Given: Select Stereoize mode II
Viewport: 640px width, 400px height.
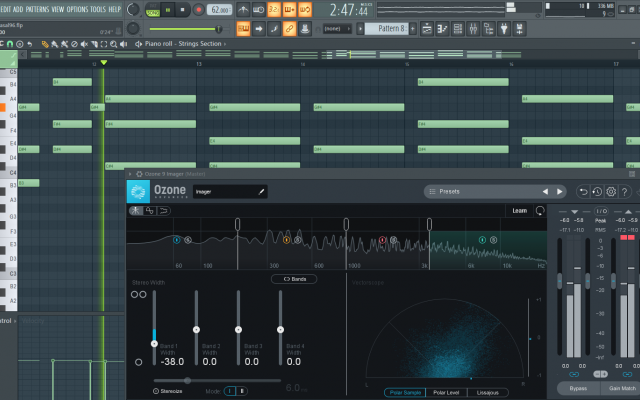Looking at the screenshot, I should pos(242,391).
